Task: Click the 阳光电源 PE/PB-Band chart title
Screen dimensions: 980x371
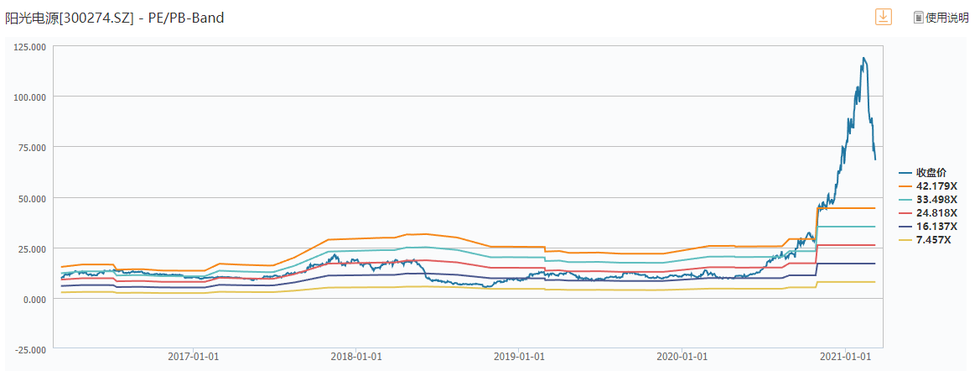Action: 115,18
